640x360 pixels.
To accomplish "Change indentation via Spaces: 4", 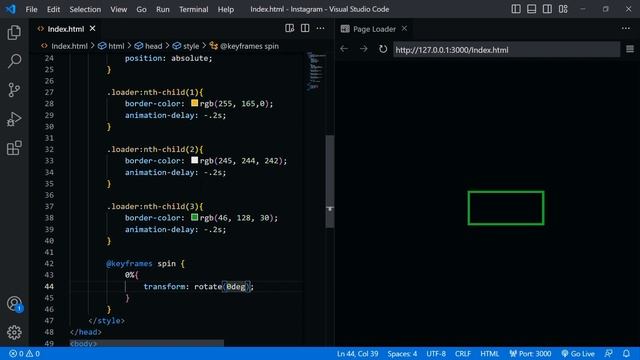I will [402, 353].
